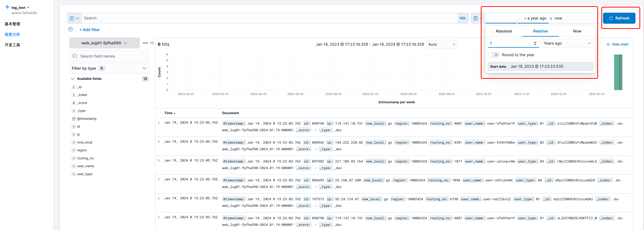The height and width of the screenshot is (230, 644).
Task: Expand the first document row
Action: click(x=159, y=123)
